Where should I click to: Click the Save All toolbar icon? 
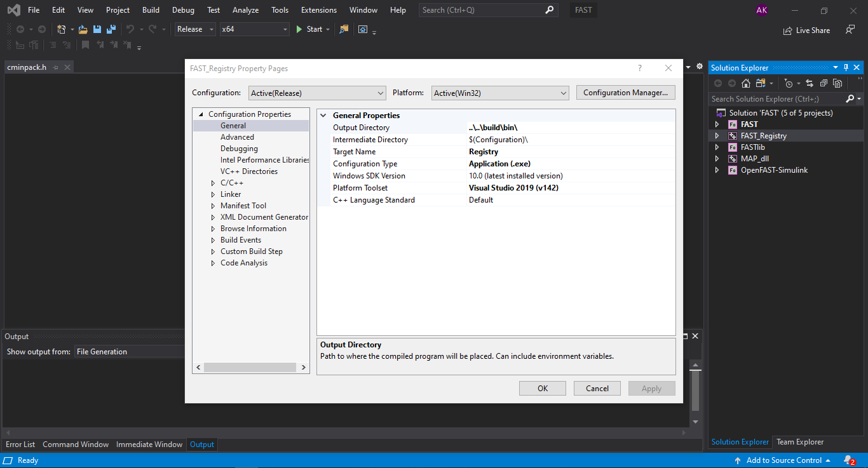click(111, 29)
